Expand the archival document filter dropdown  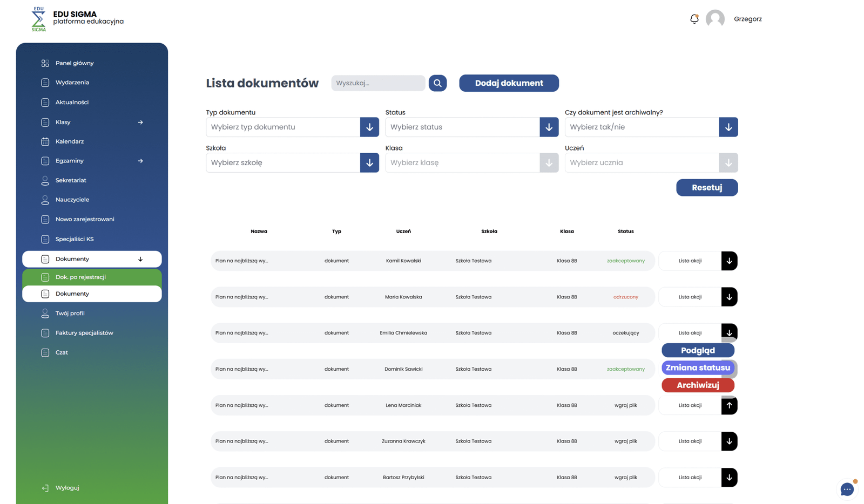click(728, 127)
